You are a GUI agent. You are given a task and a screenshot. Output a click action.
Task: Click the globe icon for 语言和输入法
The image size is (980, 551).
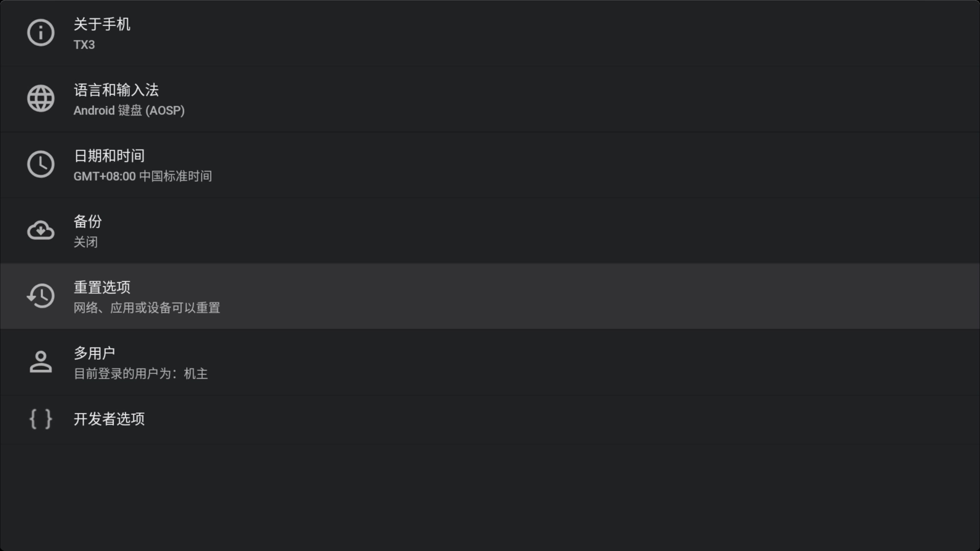click(41, 99)
